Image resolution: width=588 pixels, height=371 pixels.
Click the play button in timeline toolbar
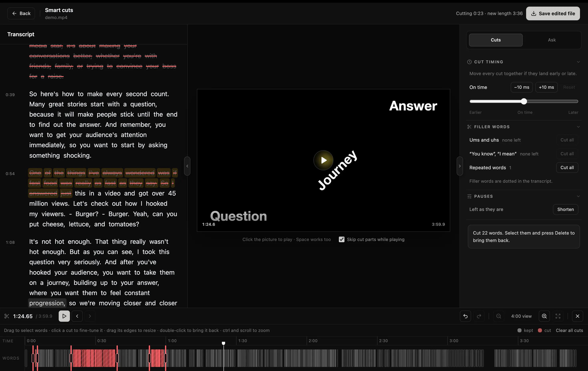coord(64,316)
